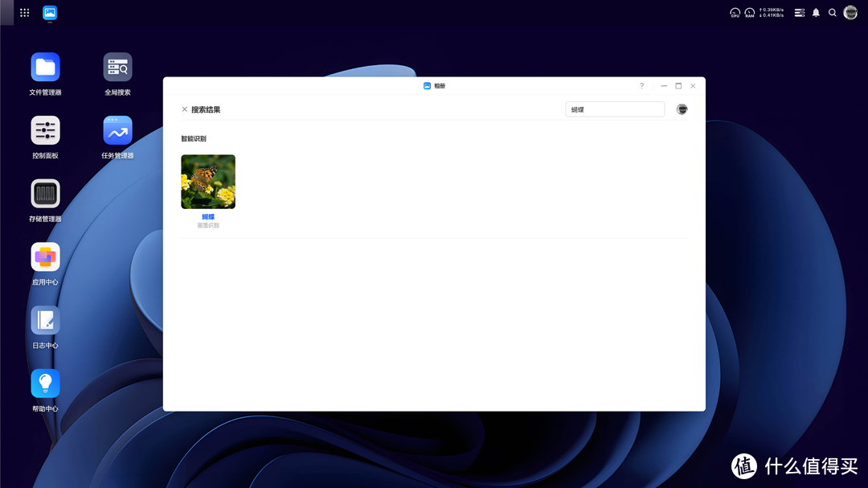Select the Photos app in taskbar
The height and width of the screenshot is (488, 868).
pos(50,12)
